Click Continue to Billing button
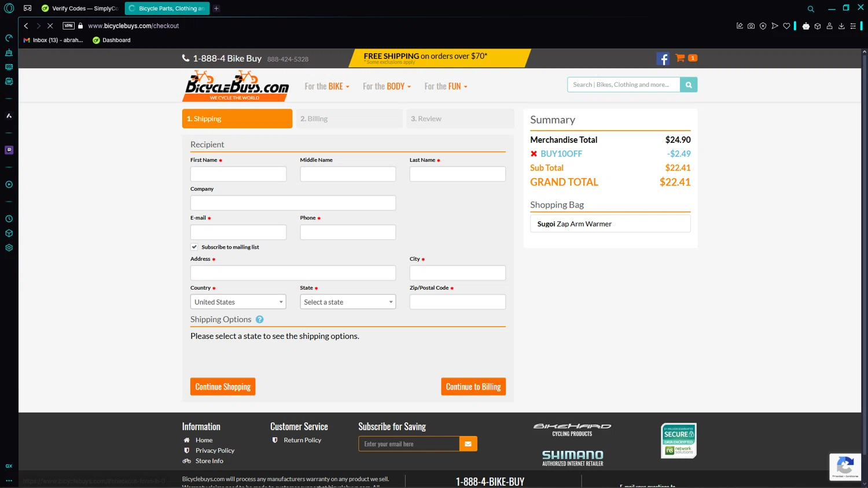The image size is (868, 488). pos(473,387)
